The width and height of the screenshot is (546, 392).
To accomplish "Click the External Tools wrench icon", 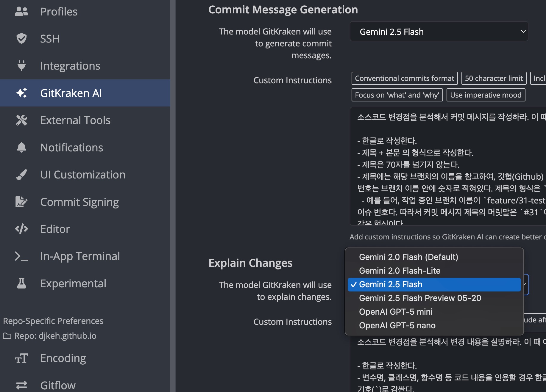I will coord(21,120).
